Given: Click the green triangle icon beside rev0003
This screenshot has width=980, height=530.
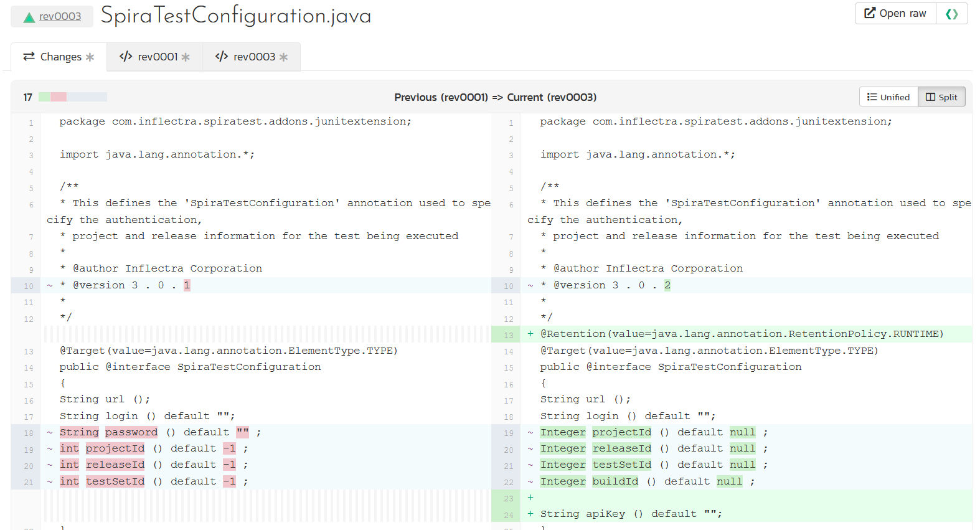Looking at the screenshot, I should (x=29, y=17).
